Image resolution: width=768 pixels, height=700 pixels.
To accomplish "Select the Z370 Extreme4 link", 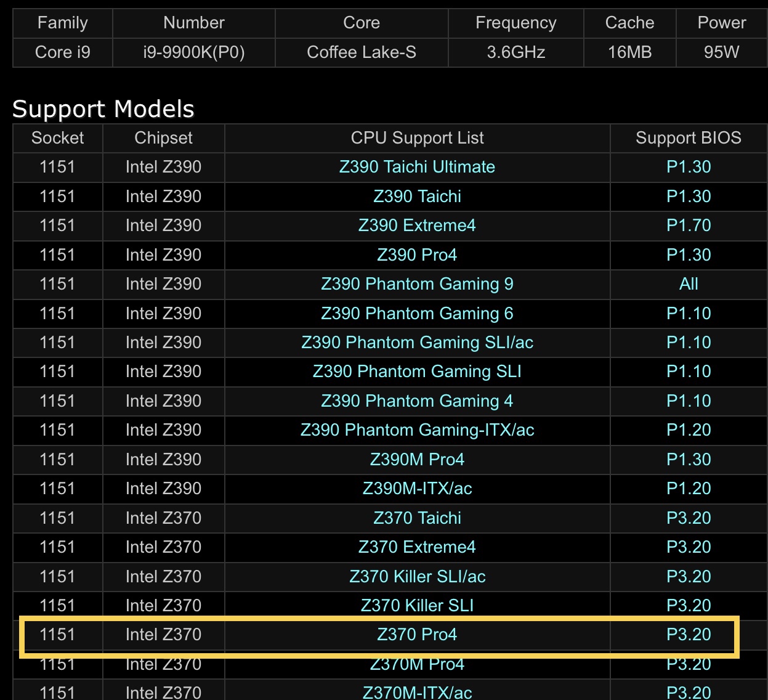I will (417, 547).
